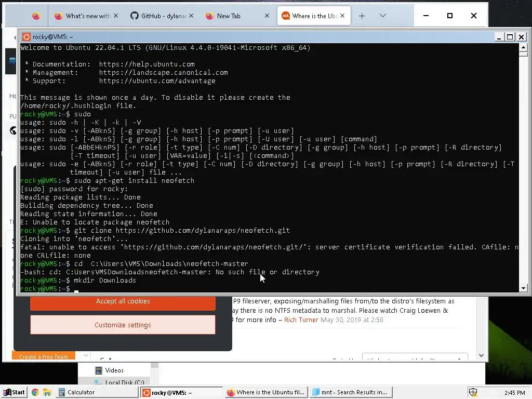Maximize the rocky@VM5 terminal window
The image size is (532, 399).
[x=510, y=37]
